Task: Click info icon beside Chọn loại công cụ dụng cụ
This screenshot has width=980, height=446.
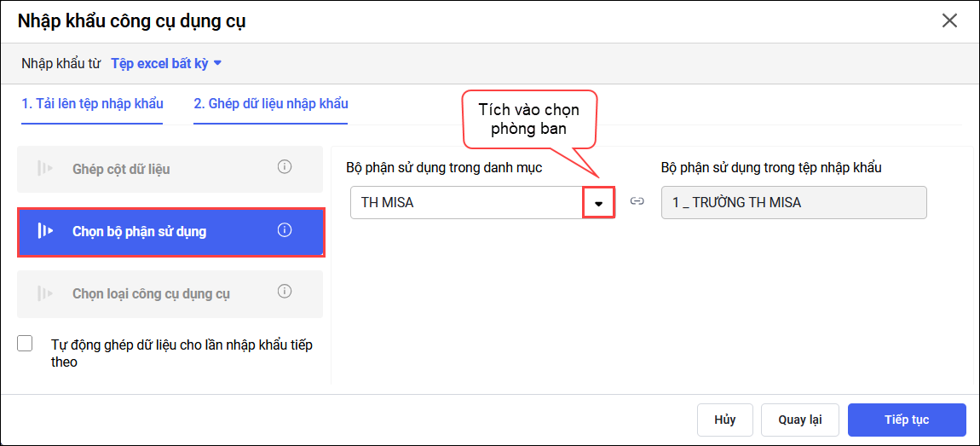Action: 285,292
